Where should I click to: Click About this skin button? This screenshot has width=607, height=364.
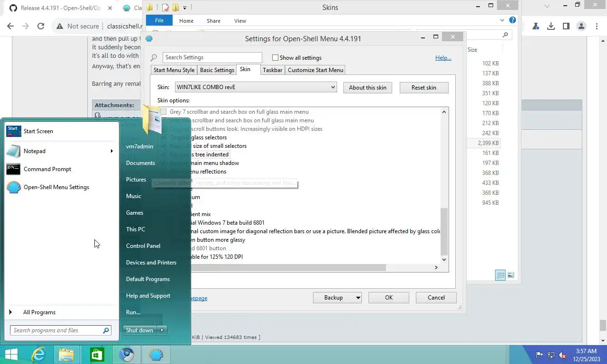coord(368,88)
